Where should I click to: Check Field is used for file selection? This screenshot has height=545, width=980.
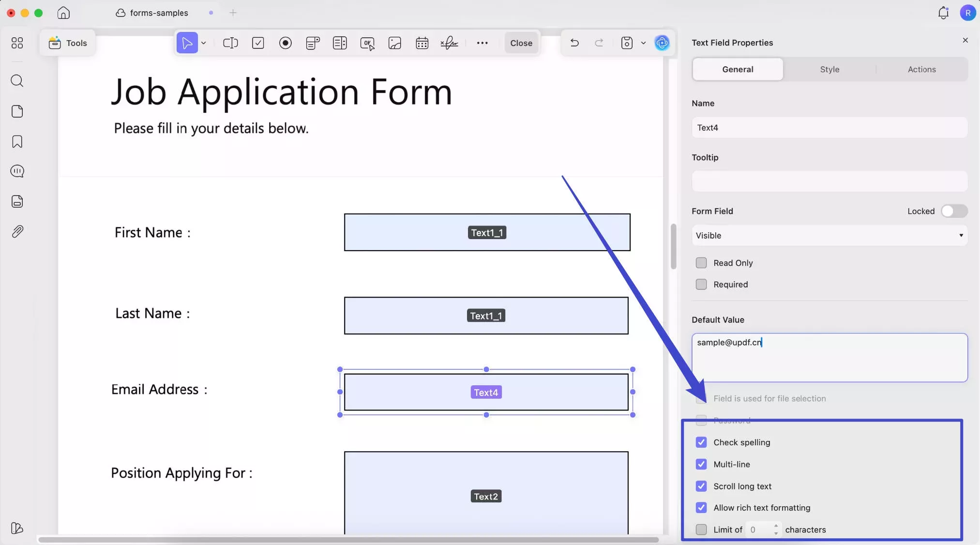pos(701,398)
